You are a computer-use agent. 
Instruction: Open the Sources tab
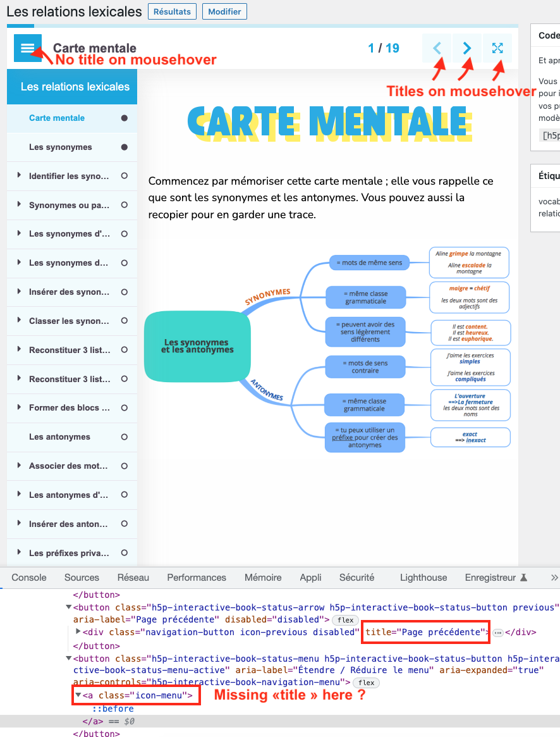click(x=82, y=578)
